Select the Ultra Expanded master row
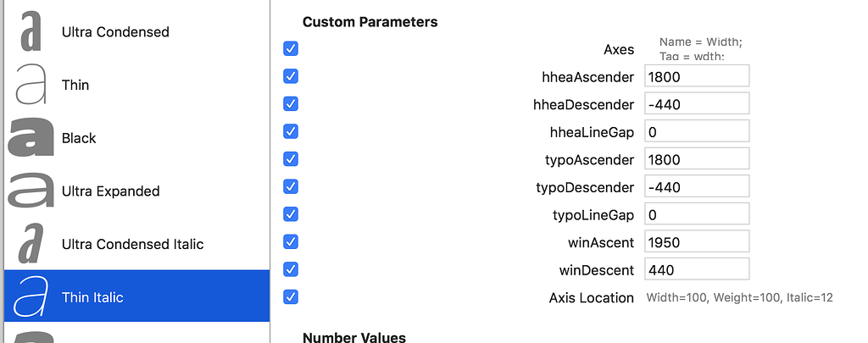The width and height of the screenshot is (868, 343). (136, 191)
